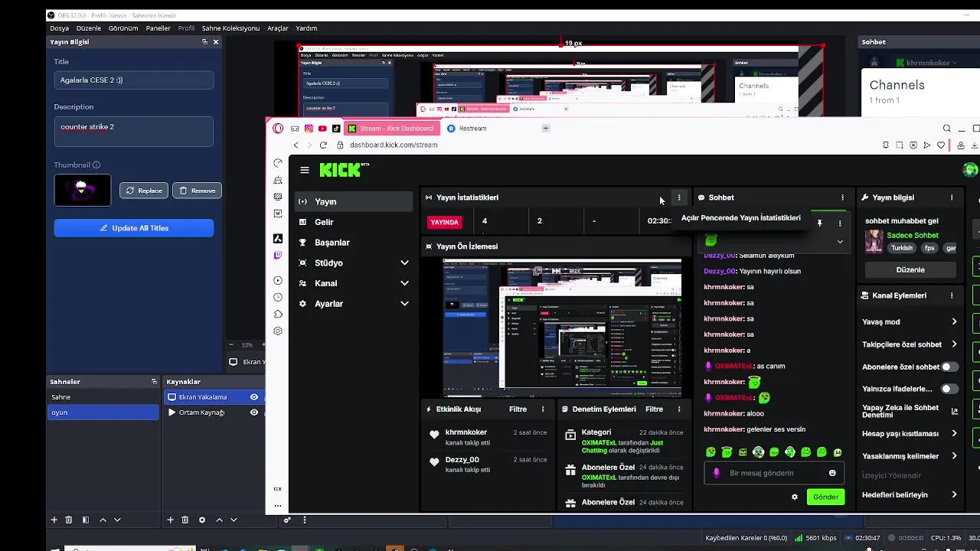
Task: Add a scene in OBS Sahneler panel
Action: pyautogui.click(x=54, y=520)
